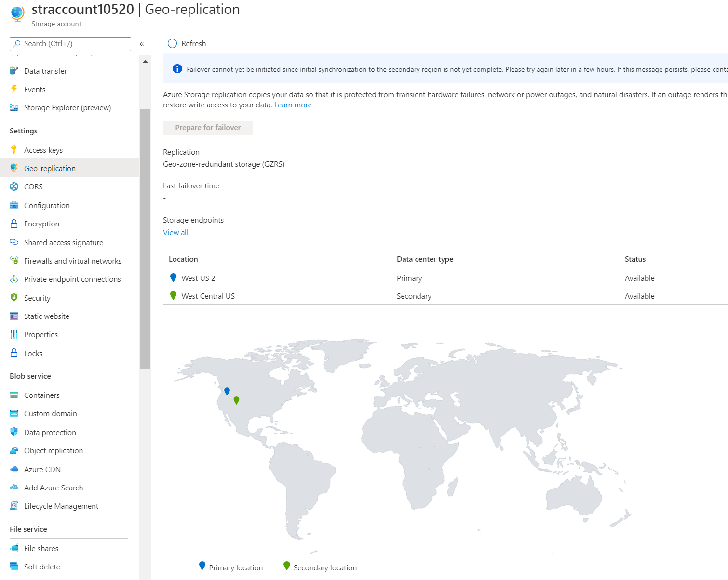Click the Primary data center type cell
728x580 pixels.
409,278
